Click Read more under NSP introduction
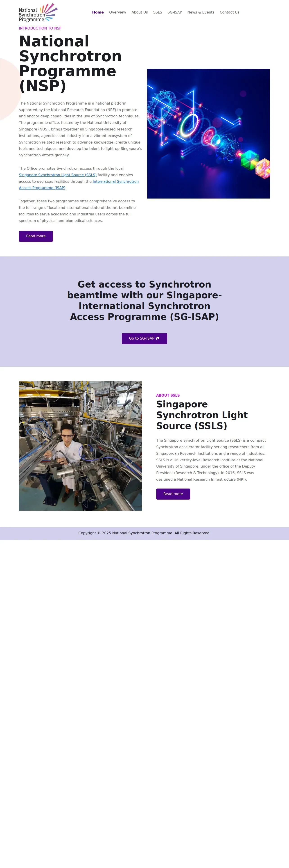The image size is (289, 868). [x=36, y=236]
